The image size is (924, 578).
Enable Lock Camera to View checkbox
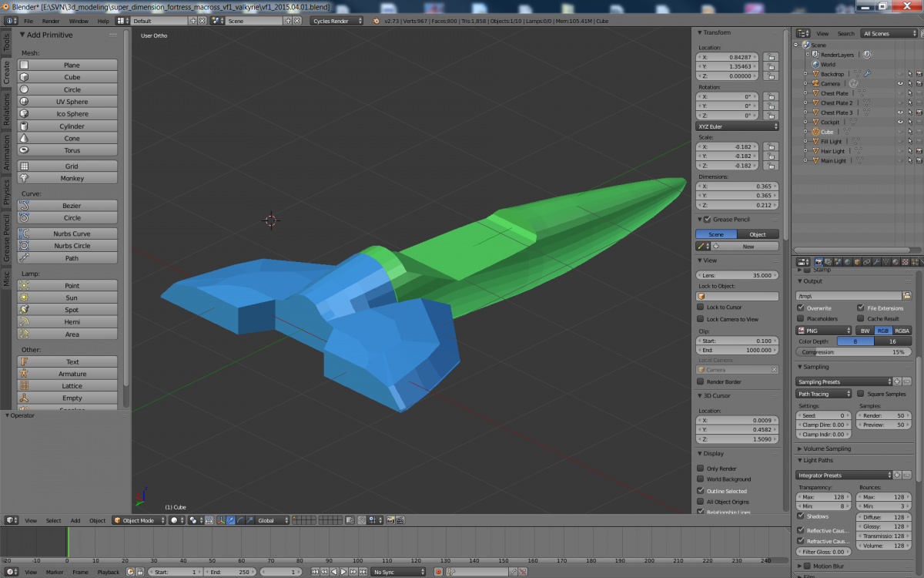[x=701, y=319]
